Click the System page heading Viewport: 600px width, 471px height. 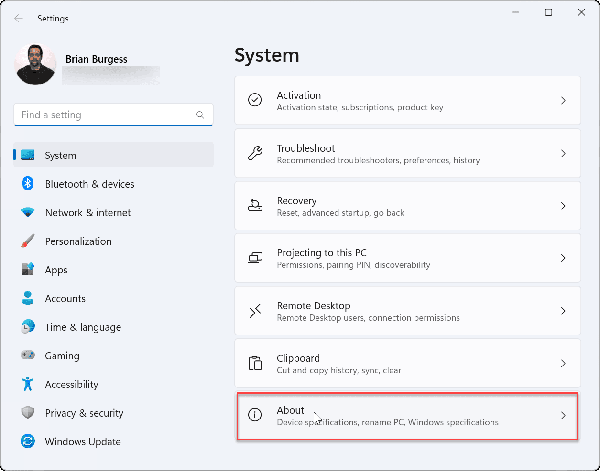click(x=266, y=56)
